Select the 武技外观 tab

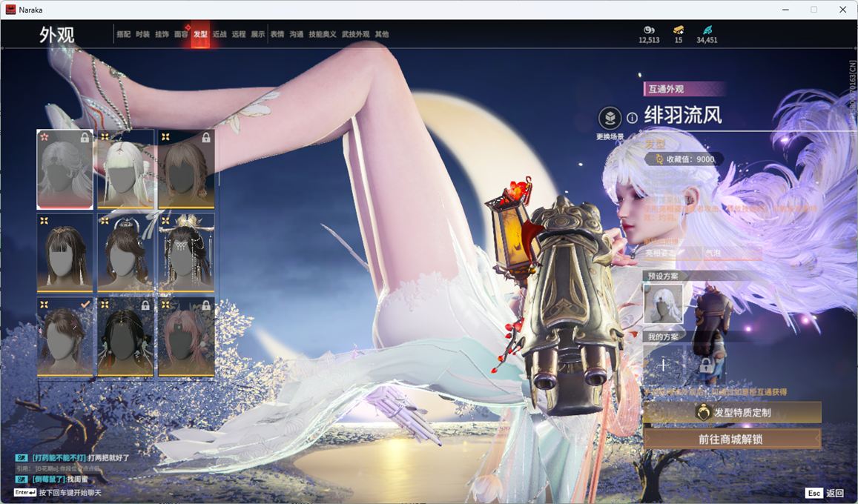pyautogui.click(x=355, y=34)
